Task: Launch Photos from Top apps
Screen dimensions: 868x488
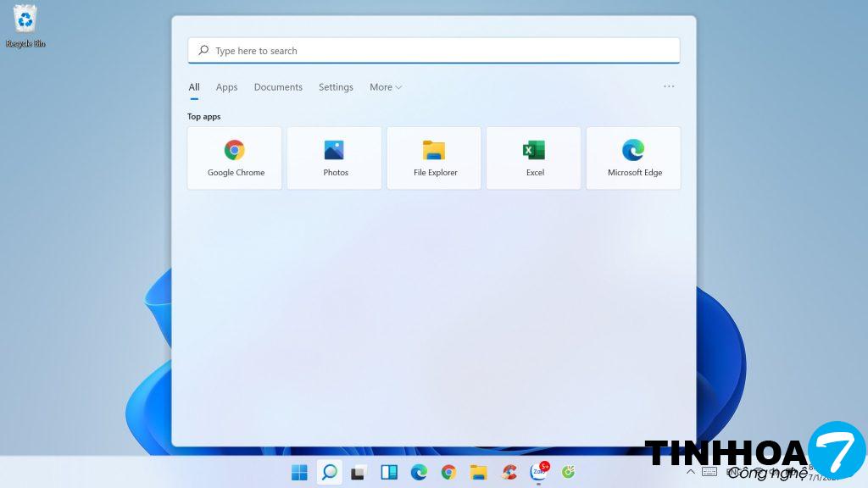Action: [334, 158]
